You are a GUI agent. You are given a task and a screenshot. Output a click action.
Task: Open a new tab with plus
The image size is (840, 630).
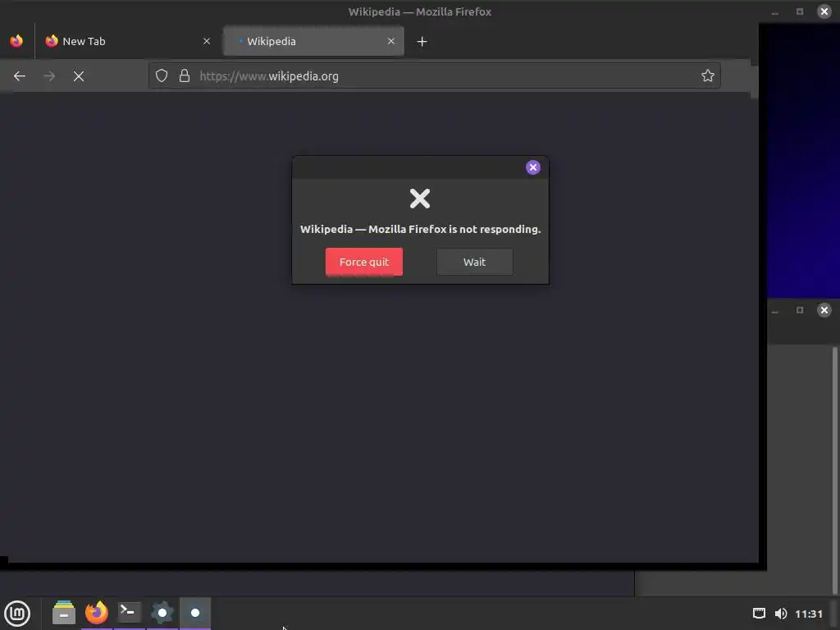click(422, 42)
